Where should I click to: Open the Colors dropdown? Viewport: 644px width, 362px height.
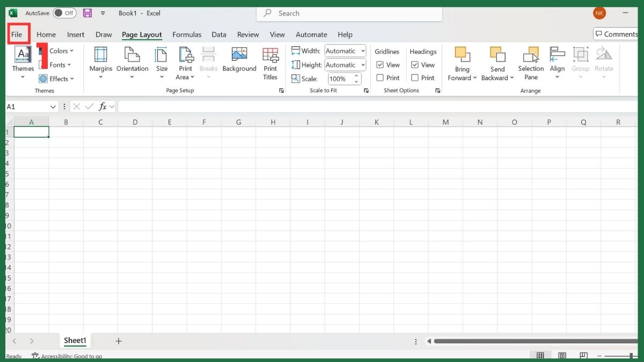58,50
